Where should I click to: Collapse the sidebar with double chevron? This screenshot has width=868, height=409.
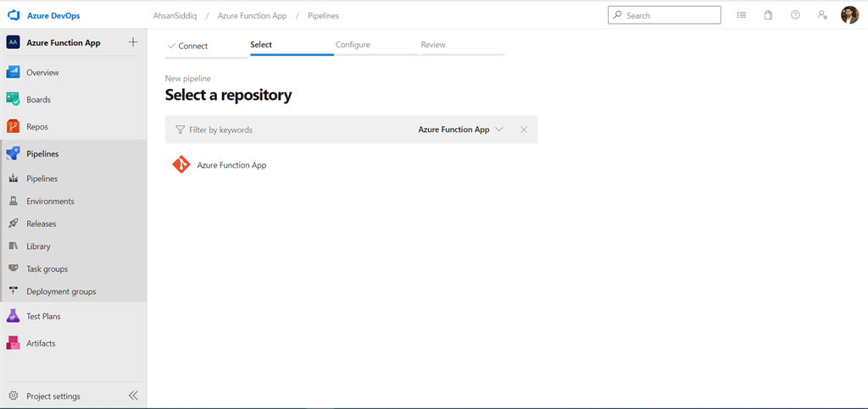coord(133,395)
